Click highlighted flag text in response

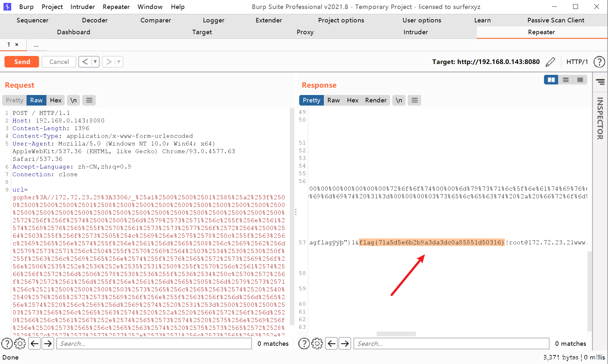click(x=431, y=242)
